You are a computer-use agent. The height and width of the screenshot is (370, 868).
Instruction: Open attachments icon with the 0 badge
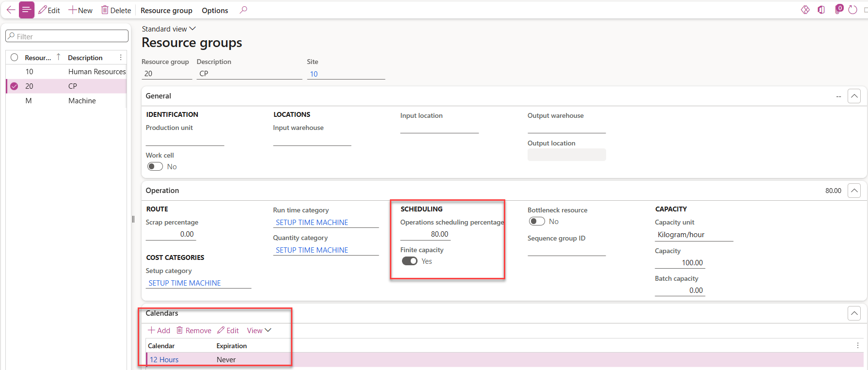pyautogui.click(x=838, y=9)
